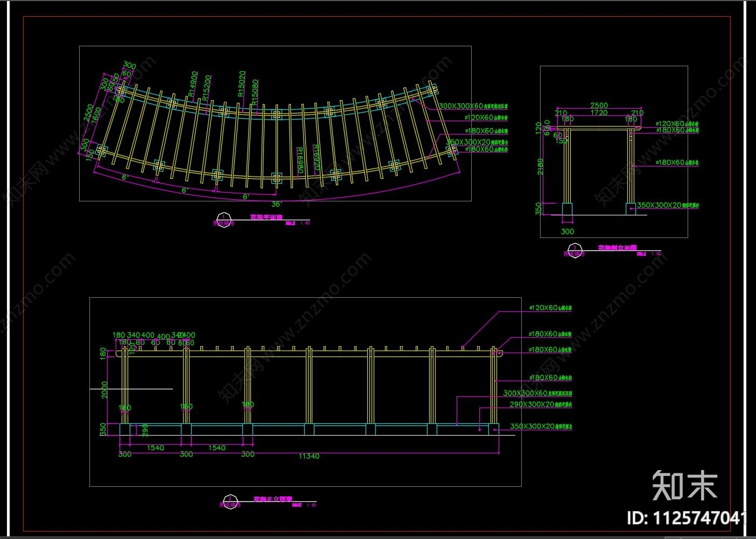756x539 pixels.
Task: Select the R15020 radius dimension text
Action: [x=242, y=83]
